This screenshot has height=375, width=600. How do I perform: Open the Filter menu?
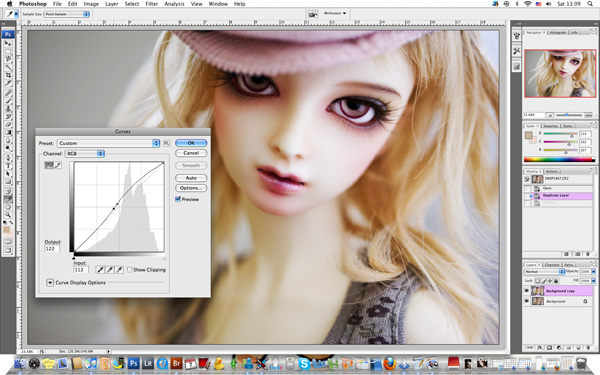(x=152, y=4)
